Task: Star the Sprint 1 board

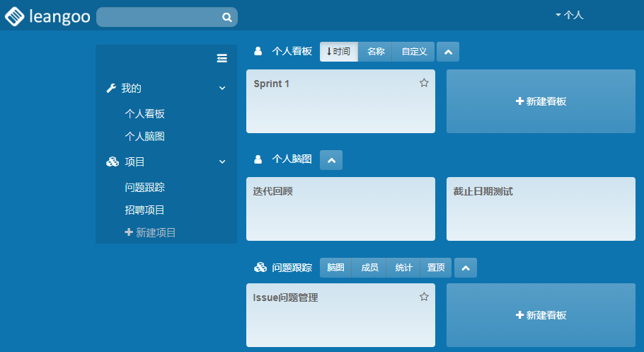Action: click(x=424, y=83)
